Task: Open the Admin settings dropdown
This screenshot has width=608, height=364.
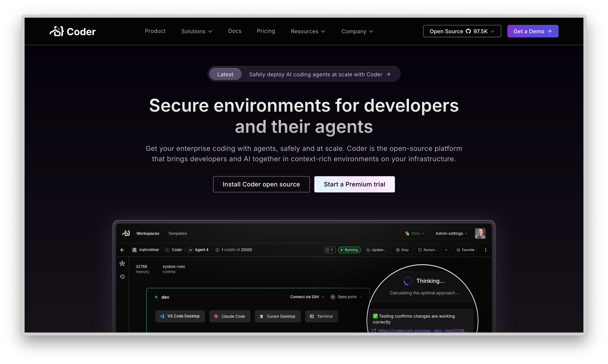Action: (x=451, y=234)
